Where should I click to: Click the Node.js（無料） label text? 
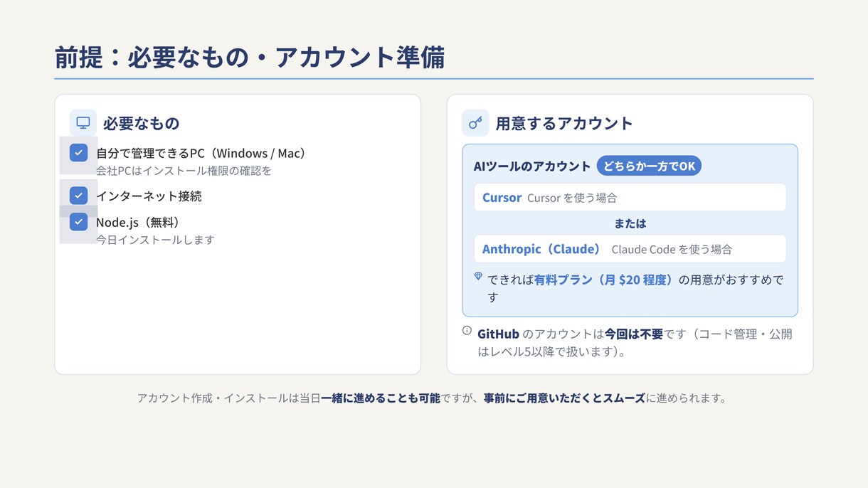coord(139,222)
